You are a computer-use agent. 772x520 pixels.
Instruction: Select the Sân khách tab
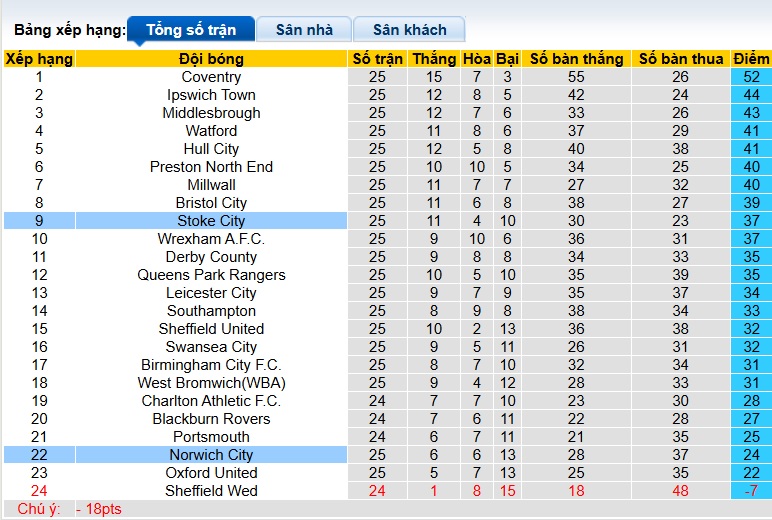tap(410, 30)
